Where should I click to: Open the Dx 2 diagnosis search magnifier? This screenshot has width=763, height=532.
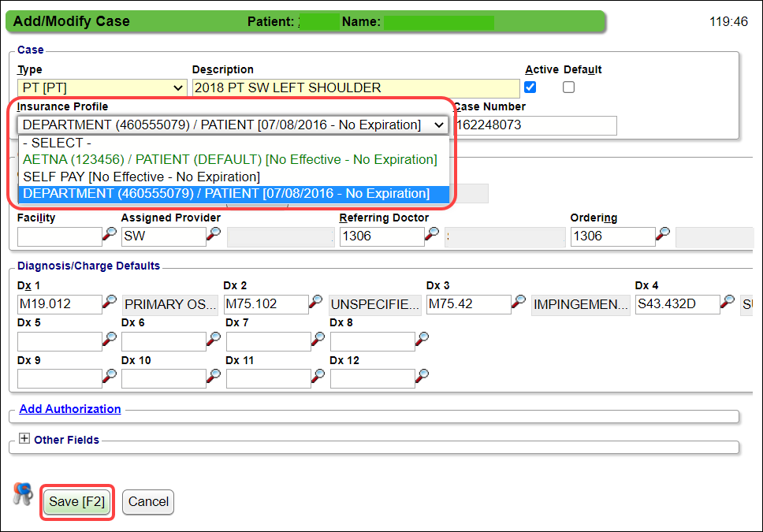[x=316, y=302]
